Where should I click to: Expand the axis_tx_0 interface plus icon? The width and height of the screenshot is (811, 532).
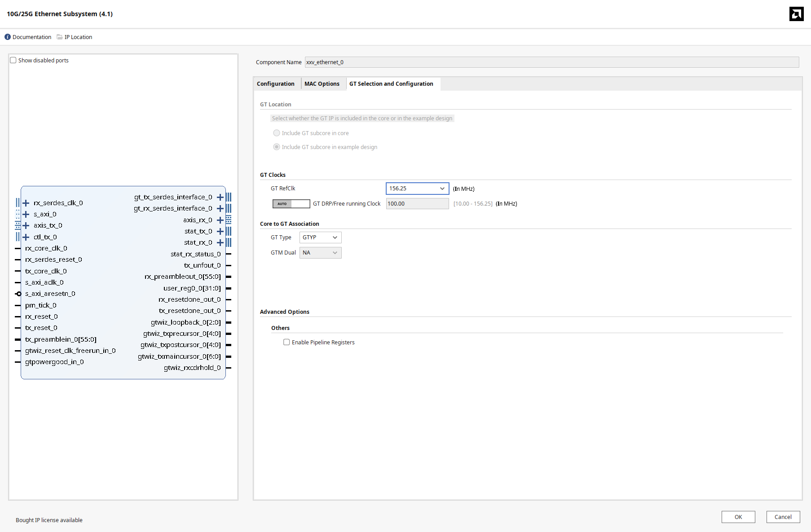coord(26,225)
